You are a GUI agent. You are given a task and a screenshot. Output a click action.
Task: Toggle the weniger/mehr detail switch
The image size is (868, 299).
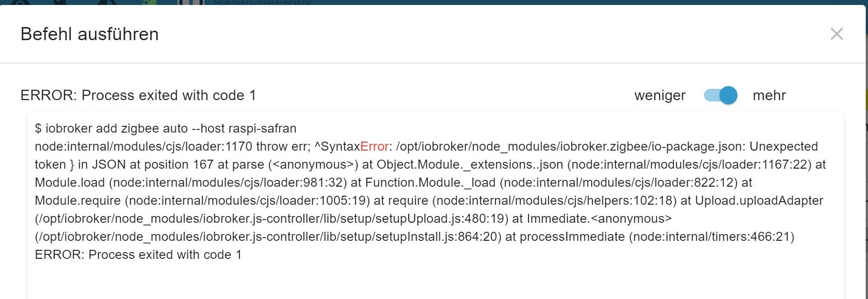[x=721, y=95]
